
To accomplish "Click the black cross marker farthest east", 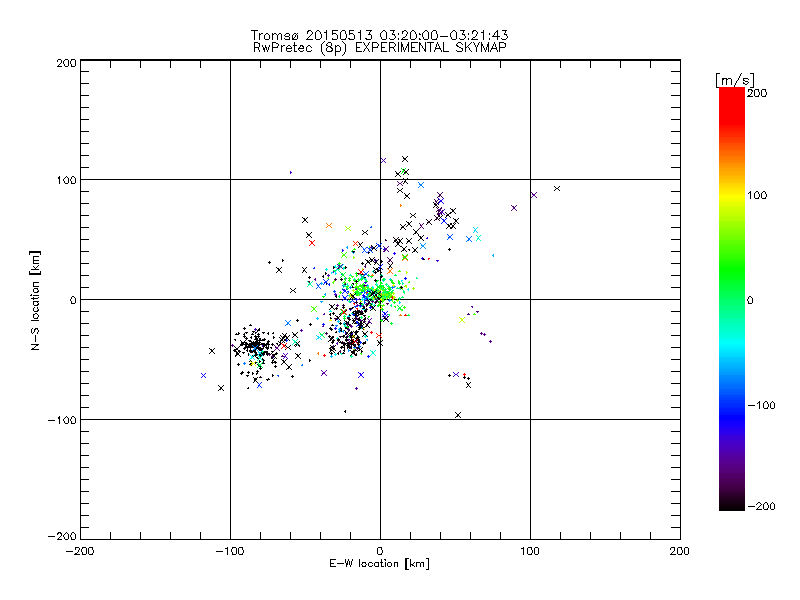I will [x=557, y=189].
